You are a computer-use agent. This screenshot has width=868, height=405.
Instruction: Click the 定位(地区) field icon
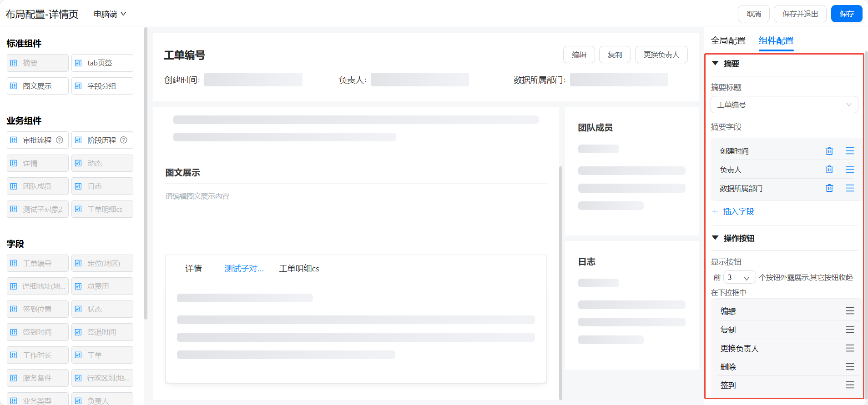[x=78, y=263]
